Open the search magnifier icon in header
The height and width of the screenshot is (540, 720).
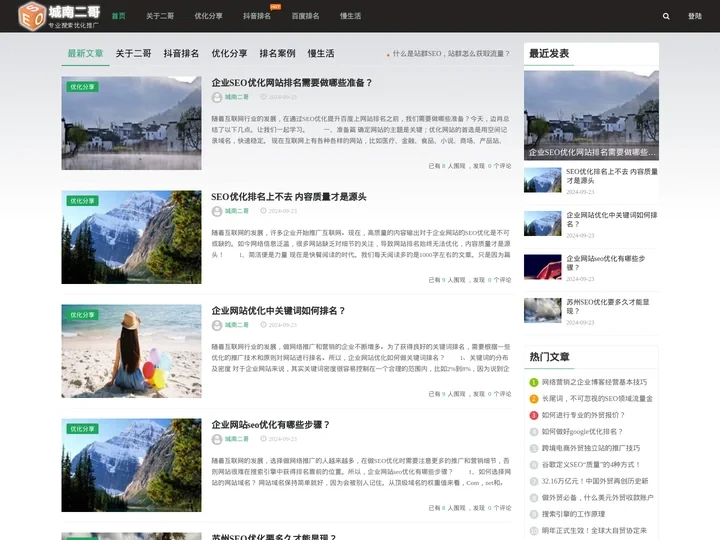coord(666,16)
